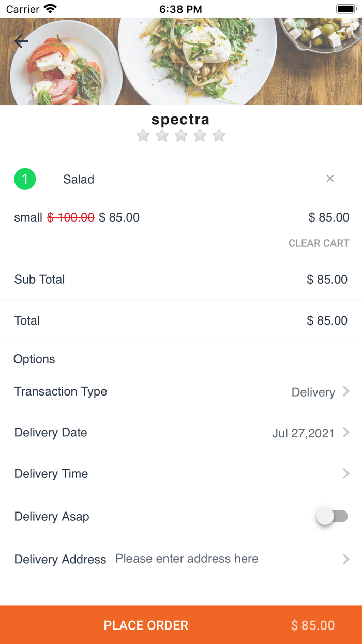
Task: Clear the cart using CLEAR CART
Action: 319,243
